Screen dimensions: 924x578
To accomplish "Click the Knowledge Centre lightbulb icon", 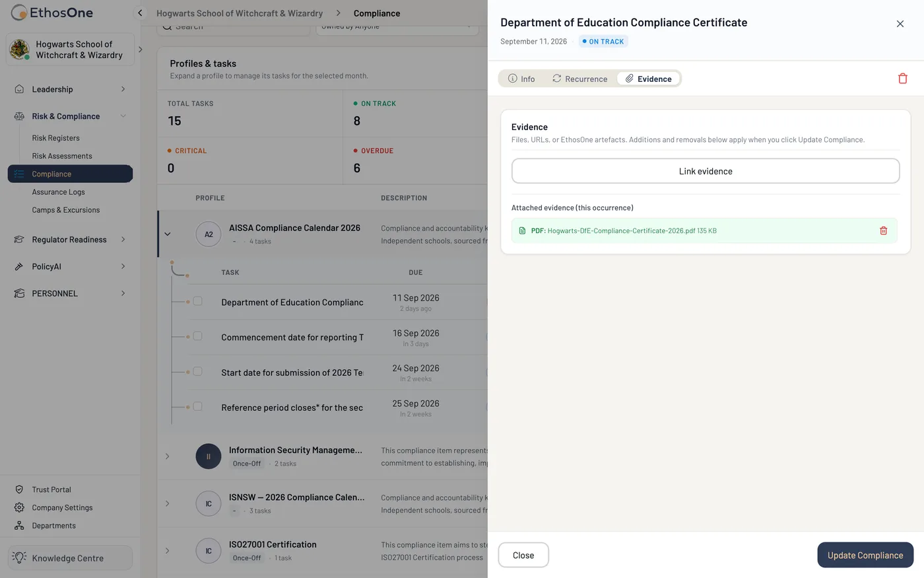I will point(19,558).
